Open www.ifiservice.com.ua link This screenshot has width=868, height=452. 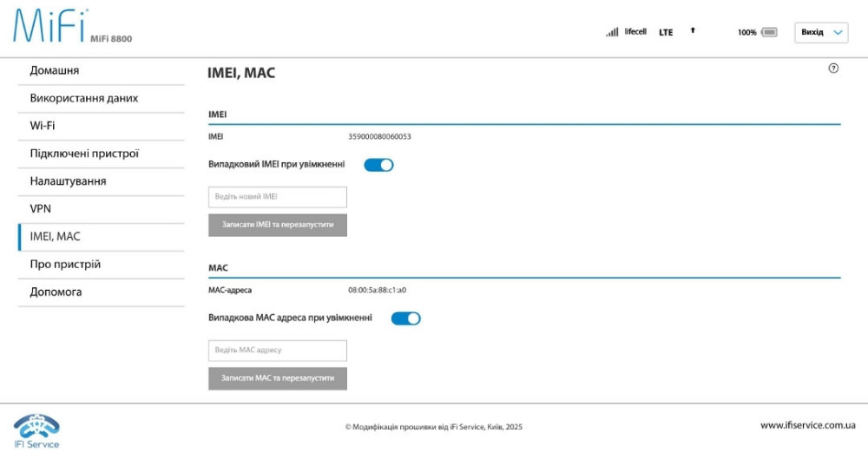click(807, 425)
